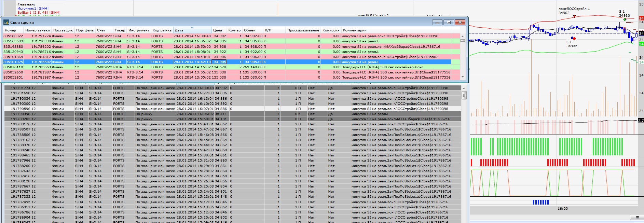Click the selected price cell 34 905
644x223 pixels.
coord(219,62)
